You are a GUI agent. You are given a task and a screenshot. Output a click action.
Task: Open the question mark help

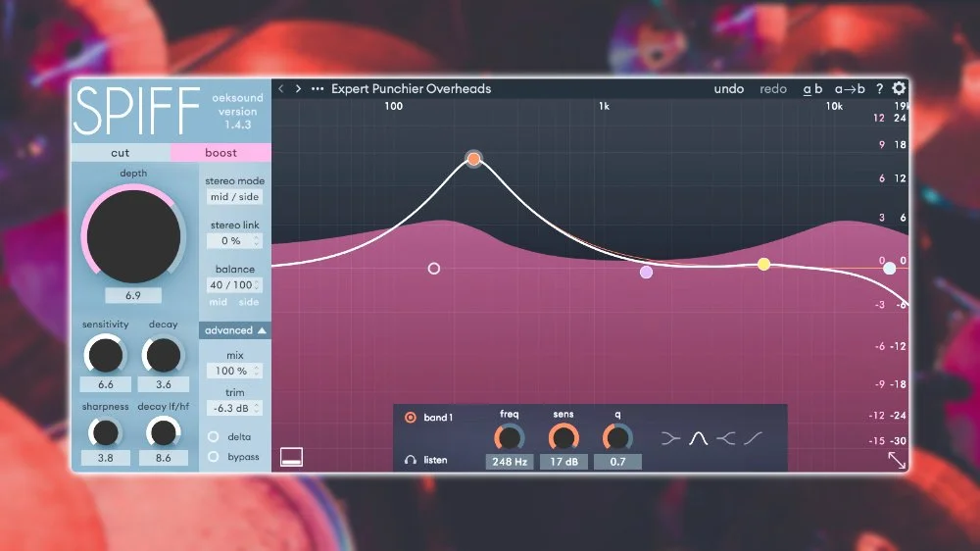[x=879, y=89]
